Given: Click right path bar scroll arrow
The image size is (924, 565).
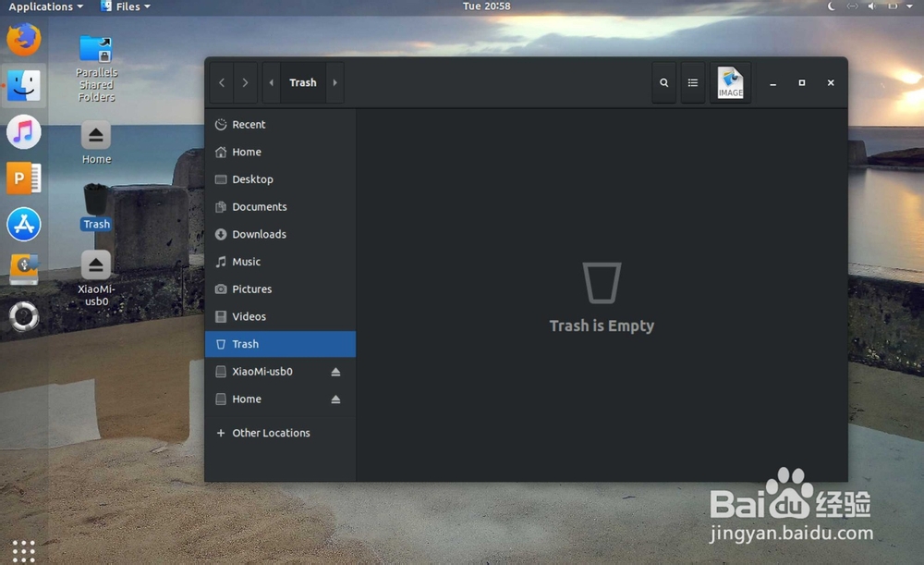Looking at the screenshot, I should 334,82.
